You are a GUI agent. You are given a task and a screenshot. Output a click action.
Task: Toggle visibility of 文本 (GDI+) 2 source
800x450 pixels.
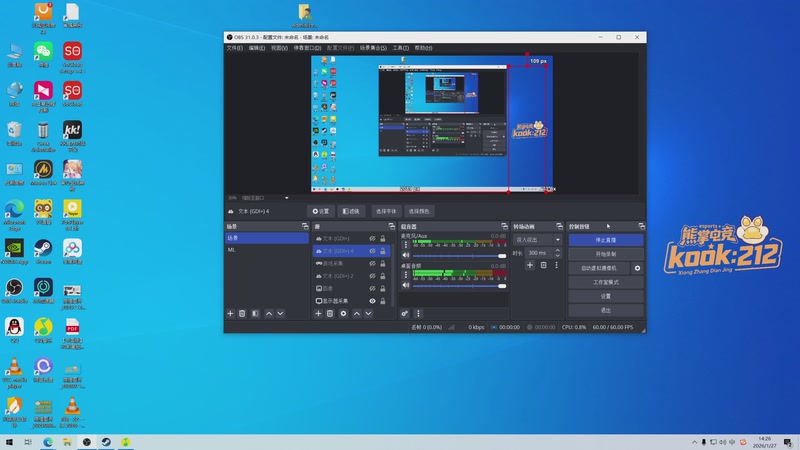coord(372,276)
